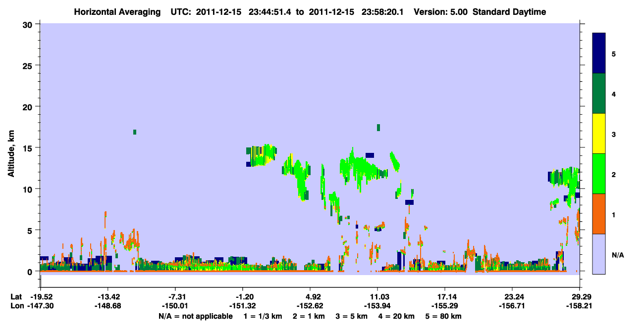
Task: Click the dark green colorbar segment labeled 4
Action: pos(599,94)
